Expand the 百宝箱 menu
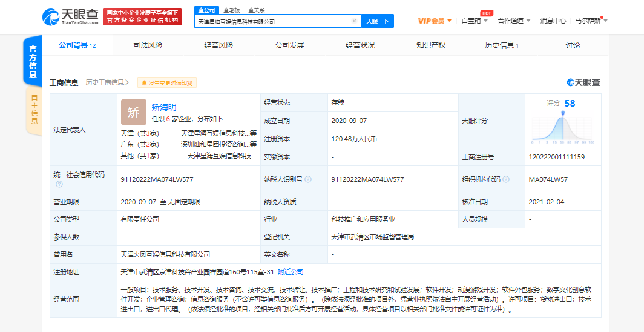This screenshot has width=644, height=332. pos(475,21)
